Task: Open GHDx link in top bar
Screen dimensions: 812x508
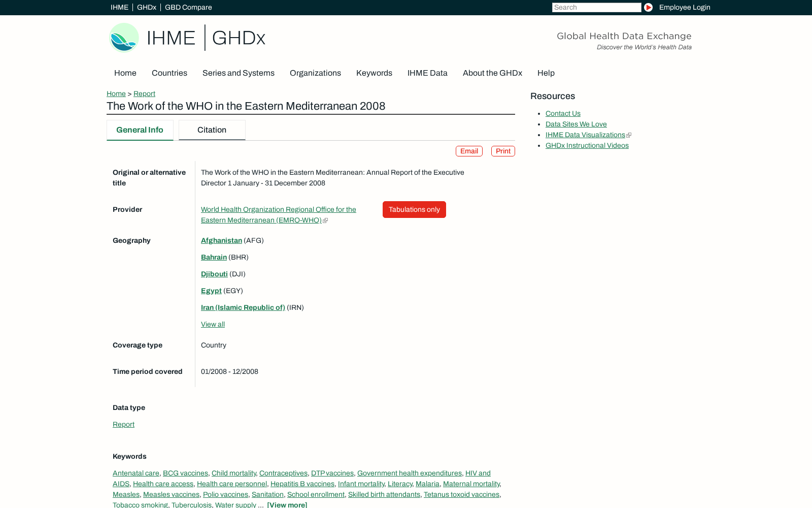Action: pyautogui.click(x=147, y=7)
